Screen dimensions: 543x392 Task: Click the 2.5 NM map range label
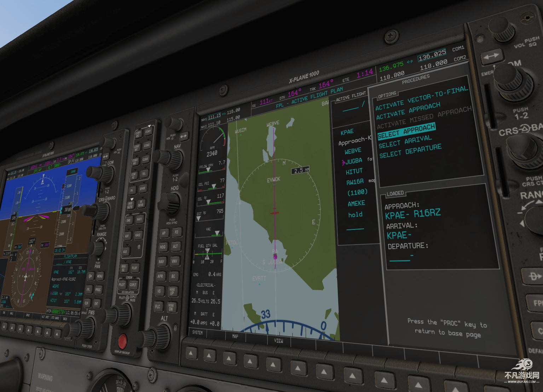[301, 170]
